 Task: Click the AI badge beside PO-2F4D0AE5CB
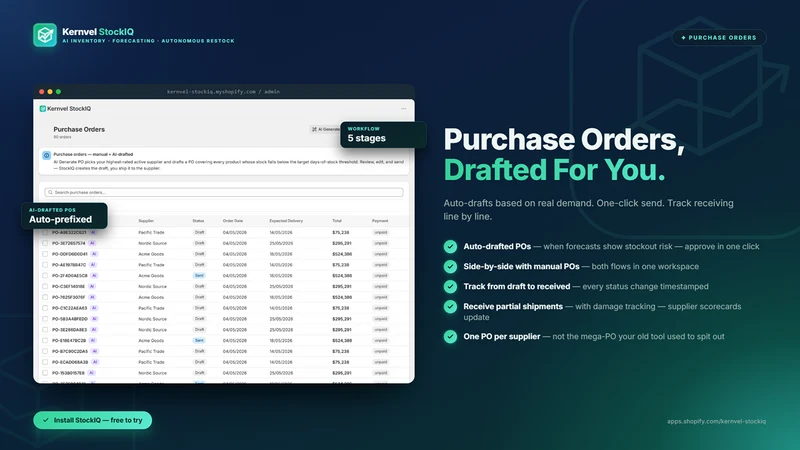coord(94,276)
